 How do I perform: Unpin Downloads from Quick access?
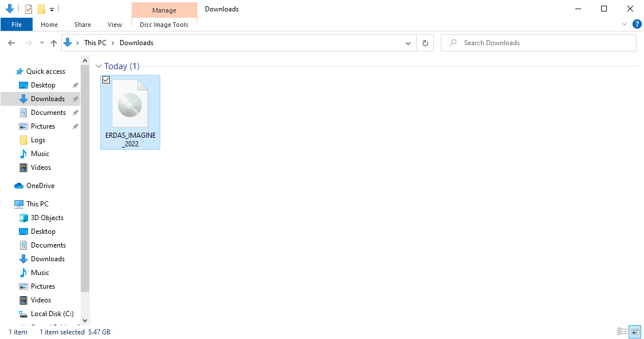point(75,98)
